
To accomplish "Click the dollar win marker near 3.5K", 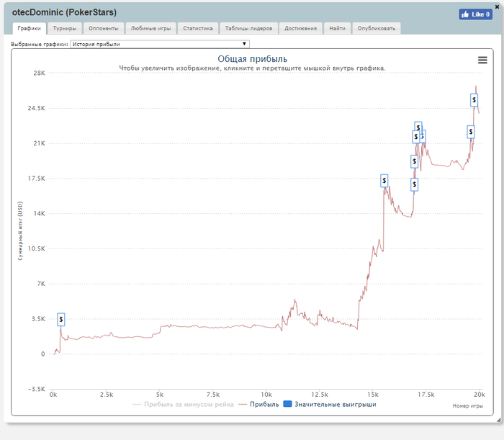I will pyautogui.click(x=61, y=320).
